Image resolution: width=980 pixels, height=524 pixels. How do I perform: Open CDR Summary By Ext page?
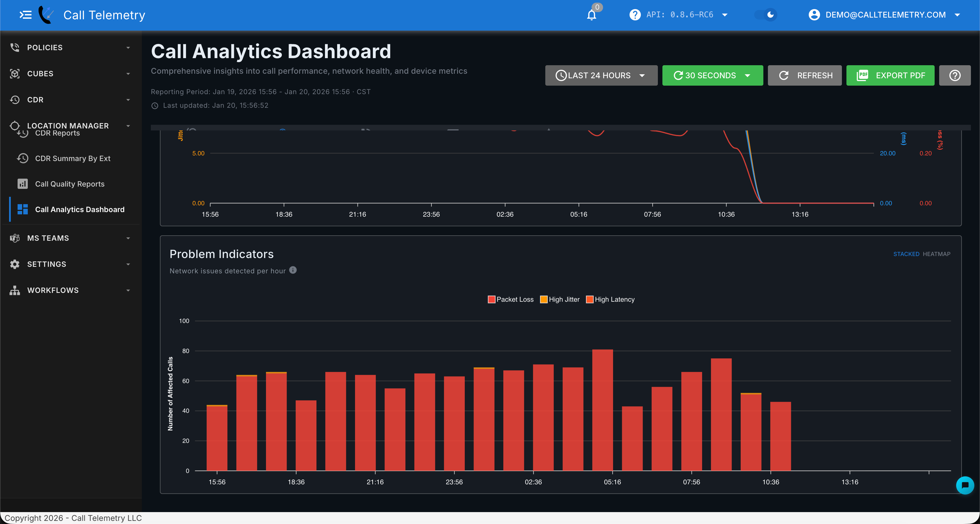tap(73, 158)
